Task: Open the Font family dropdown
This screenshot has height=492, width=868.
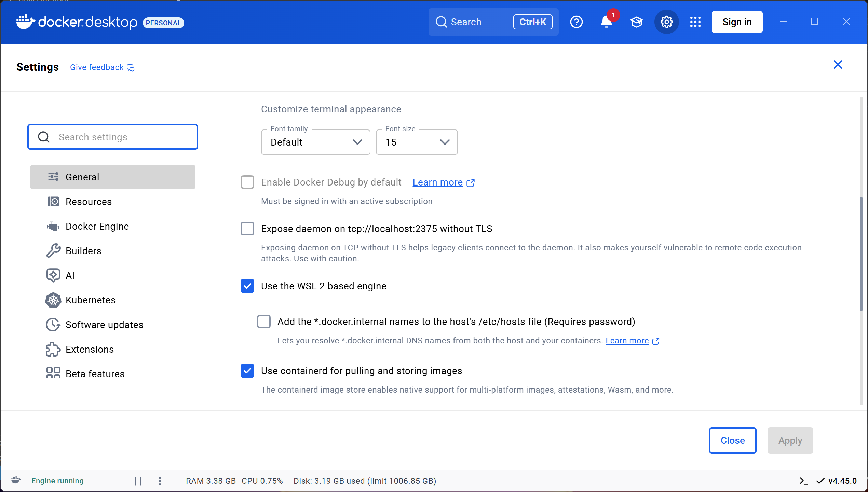Action: click(316, 142)
